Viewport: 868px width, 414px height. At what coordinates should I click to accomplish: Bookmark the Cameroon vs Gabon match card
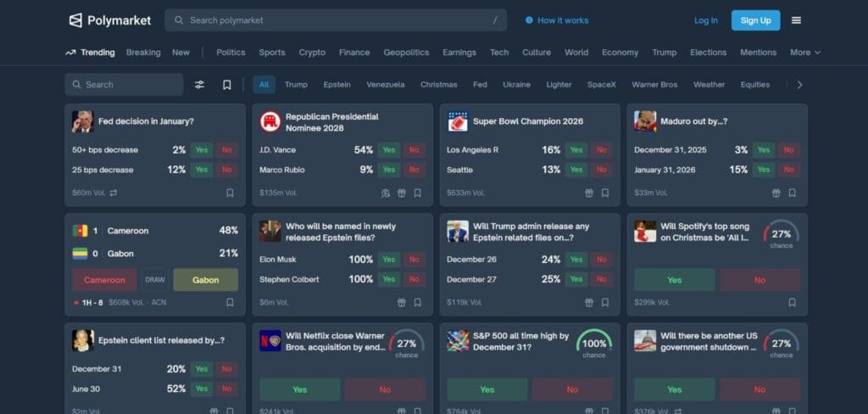(x=230, y=303)
